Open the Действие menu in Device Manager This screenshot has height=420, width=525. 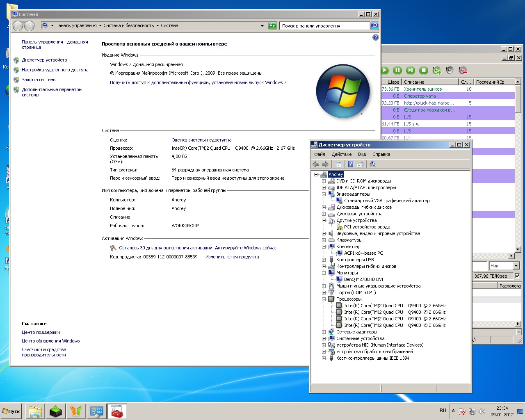(342, 154)
